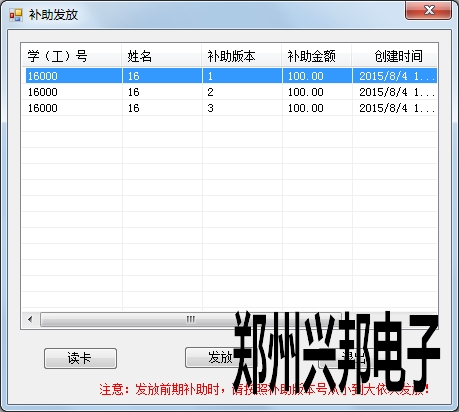The image size is (459, 412).
Task: Click the horizontal scrollbar thumb
Action: point(191,319)
